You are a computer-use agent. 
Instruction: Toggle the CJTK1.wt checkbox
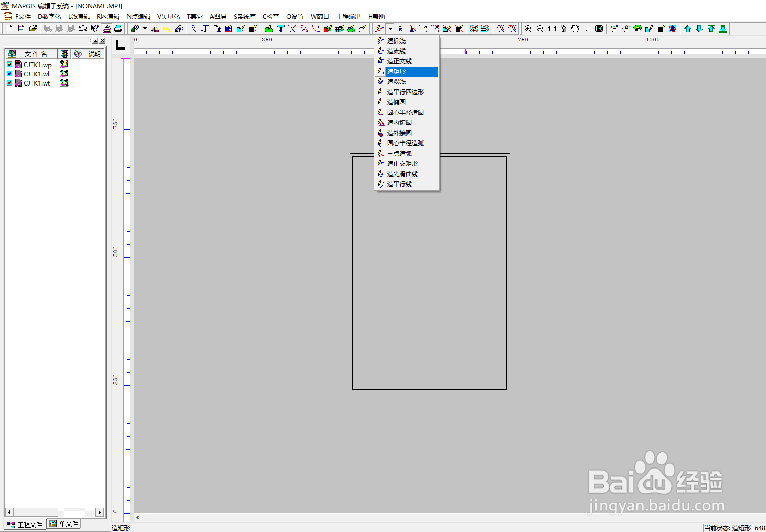pyautogui.click(x=9, y=83)
